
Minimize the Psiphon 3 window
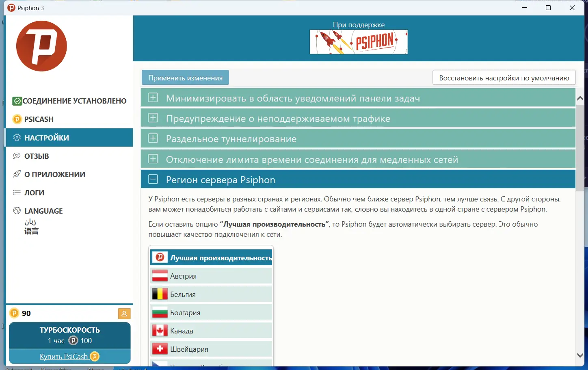[x=525, y=8]
